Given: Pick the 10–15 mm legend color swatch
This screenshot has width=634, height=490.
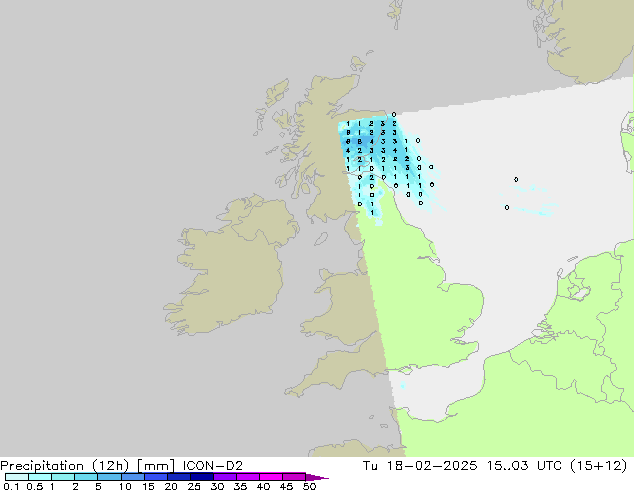Looking at the screenshot, I should pyautogui.click(x=132, y=477).
